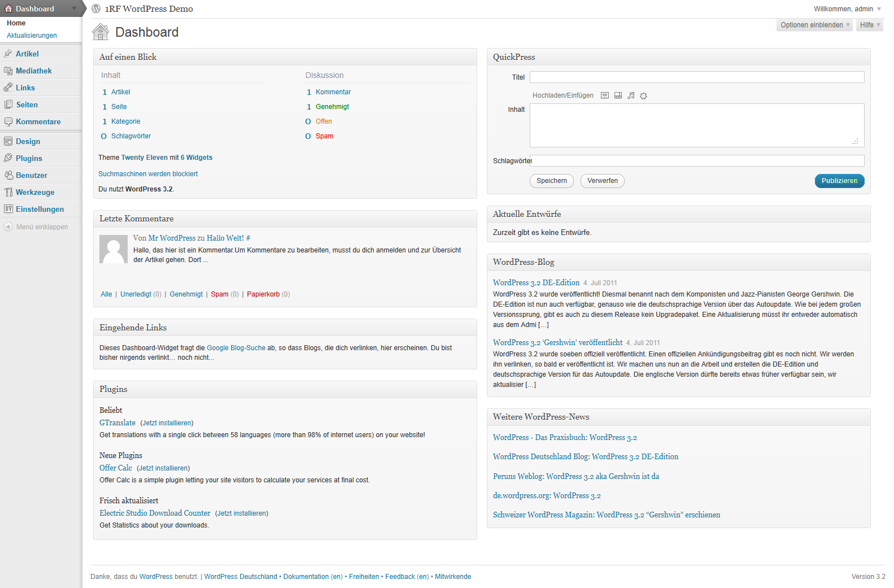Click the add media icon in QuickPress
The width and height of the screenshot is (894, 588).
click(643, 95)
